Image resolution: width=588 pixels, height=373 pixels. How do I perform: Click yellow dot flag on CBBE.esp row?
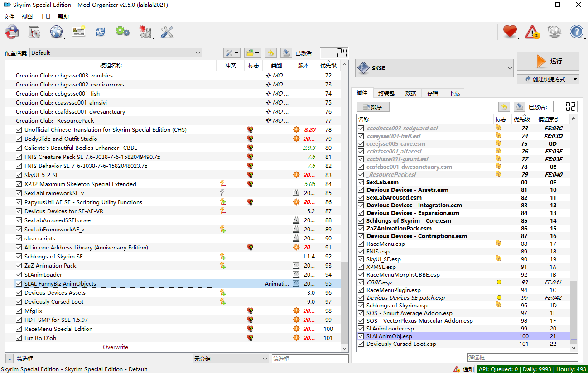click(499, 282)
